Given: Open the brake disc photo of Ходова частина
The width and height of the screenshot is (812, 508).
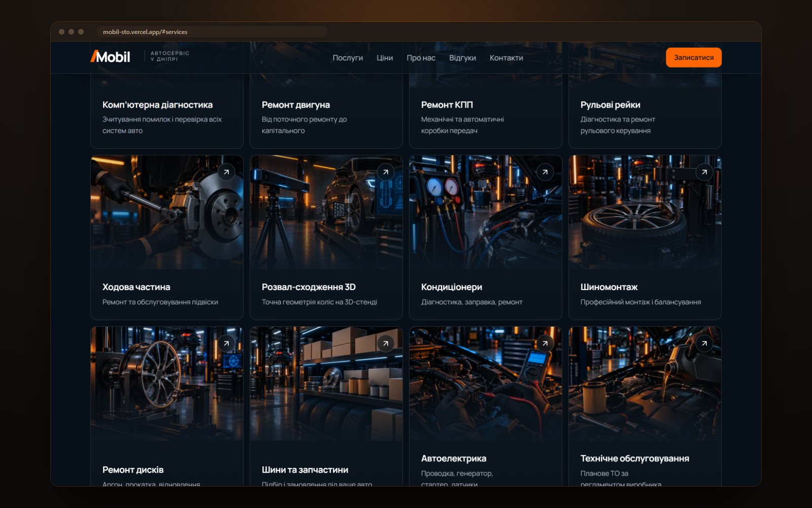Looking at the screenshot, I should tap(167, 212).
